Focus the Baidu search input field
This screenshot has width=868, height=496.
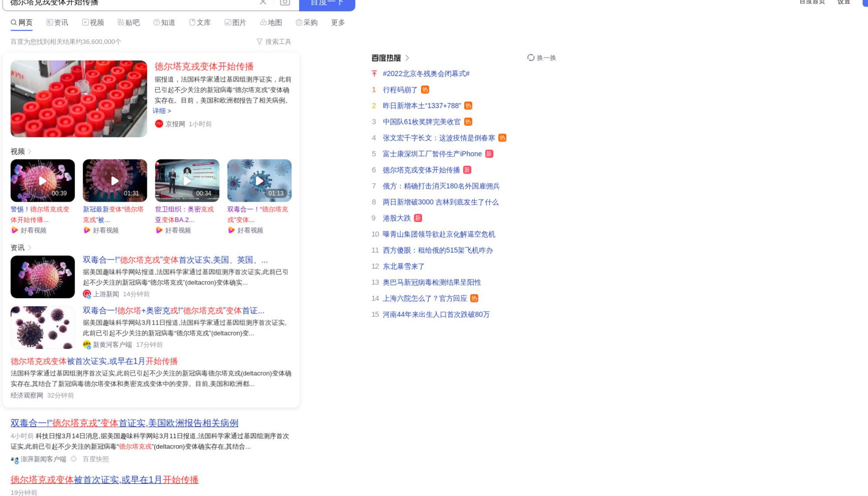tap(131, 3)
